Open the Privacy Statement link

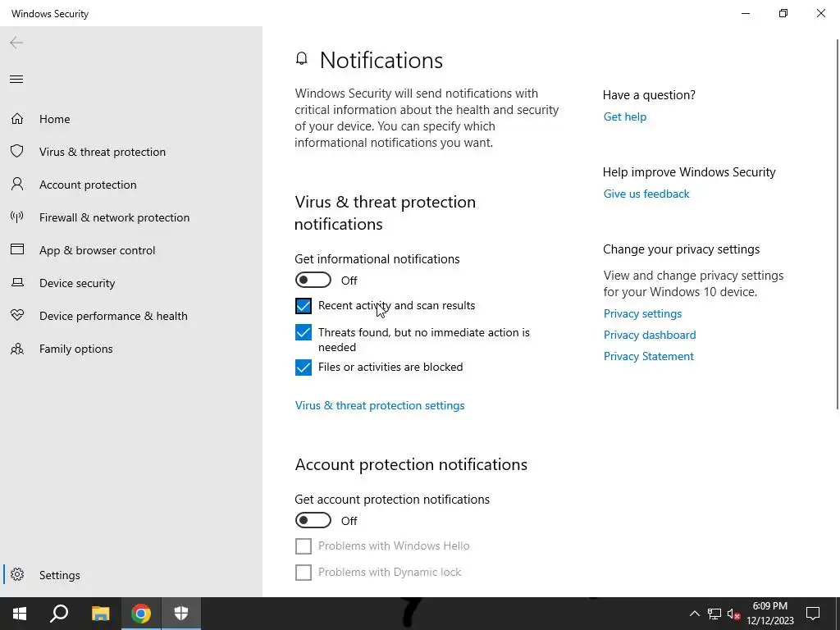649,356
